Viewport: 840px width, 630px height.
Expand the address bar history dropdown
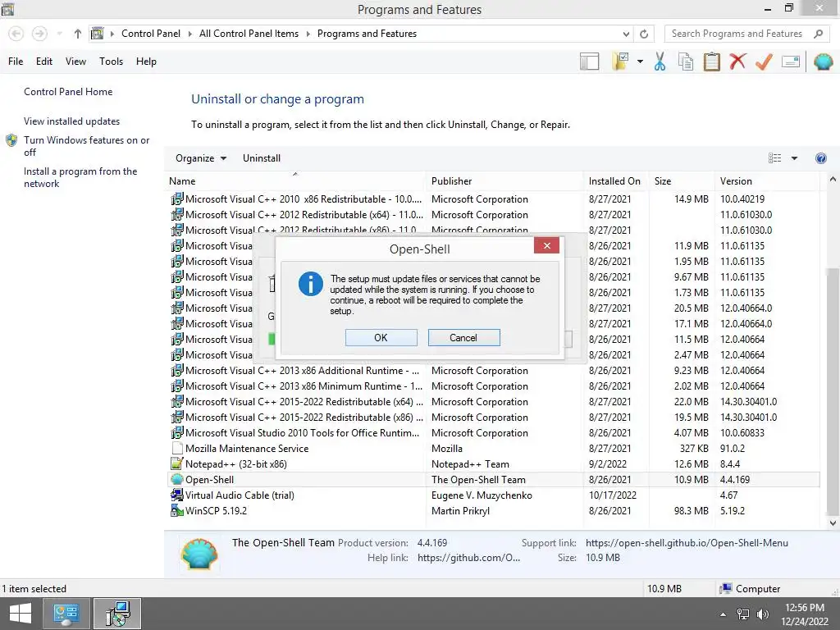pyautogui.click(x=626, y=34)
